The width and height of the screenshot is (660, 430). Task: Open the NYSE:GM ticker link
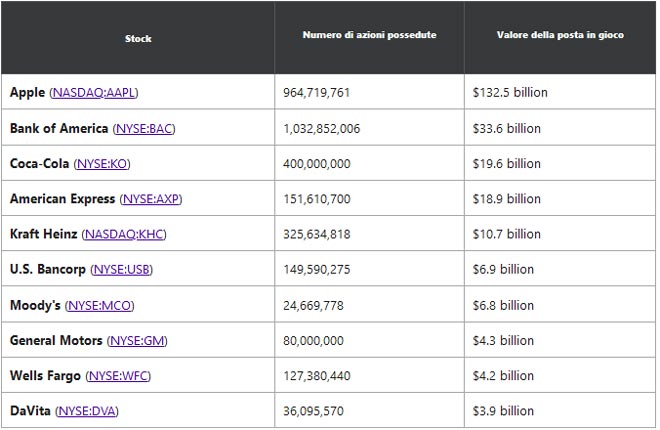(x=138, y=341)
